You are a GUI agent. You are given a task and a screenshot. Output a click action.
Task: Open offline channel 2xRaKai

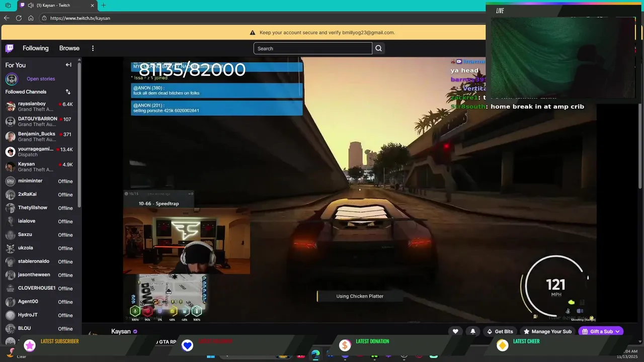[x=39, y=195]
